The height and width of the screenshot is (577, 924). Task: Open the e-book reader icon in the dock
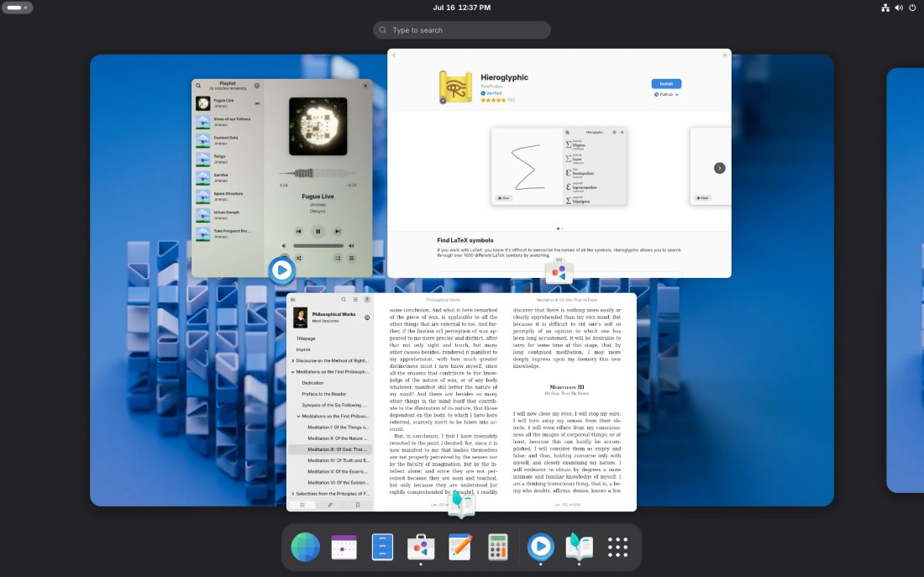coord(580,547)
